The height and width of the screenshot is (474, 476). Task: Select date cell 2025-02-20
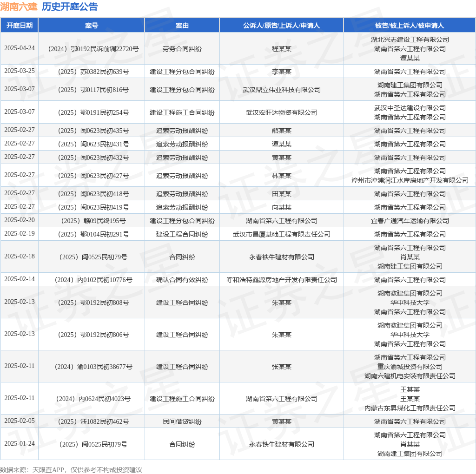tap(20, 220)
